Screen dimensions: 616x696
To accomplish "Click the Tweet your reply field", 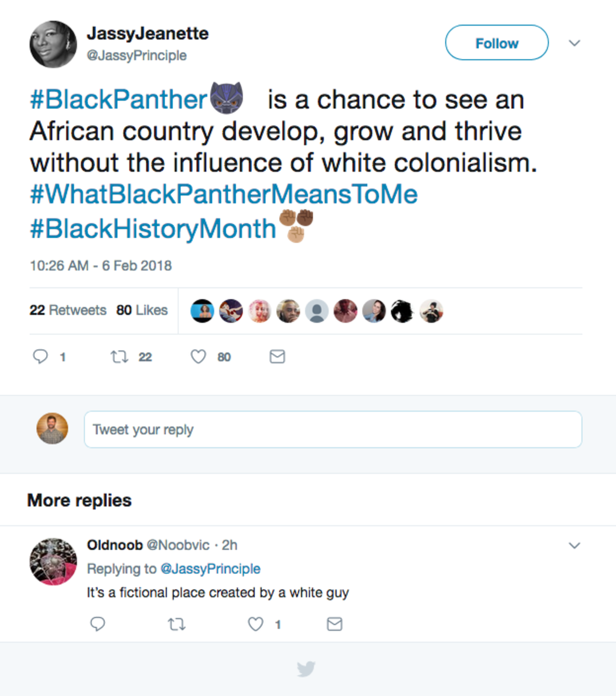I will click(x=333, y=429).
